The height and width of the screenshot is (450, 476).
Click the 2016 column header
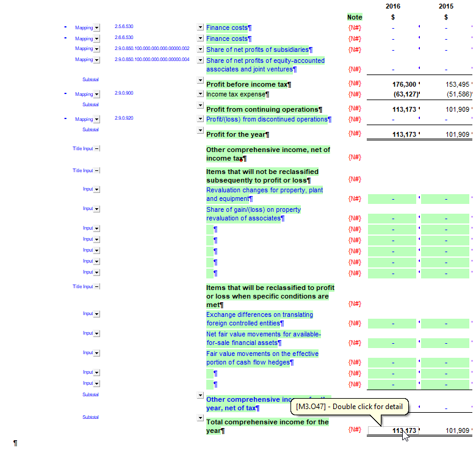tap(393, 6)
